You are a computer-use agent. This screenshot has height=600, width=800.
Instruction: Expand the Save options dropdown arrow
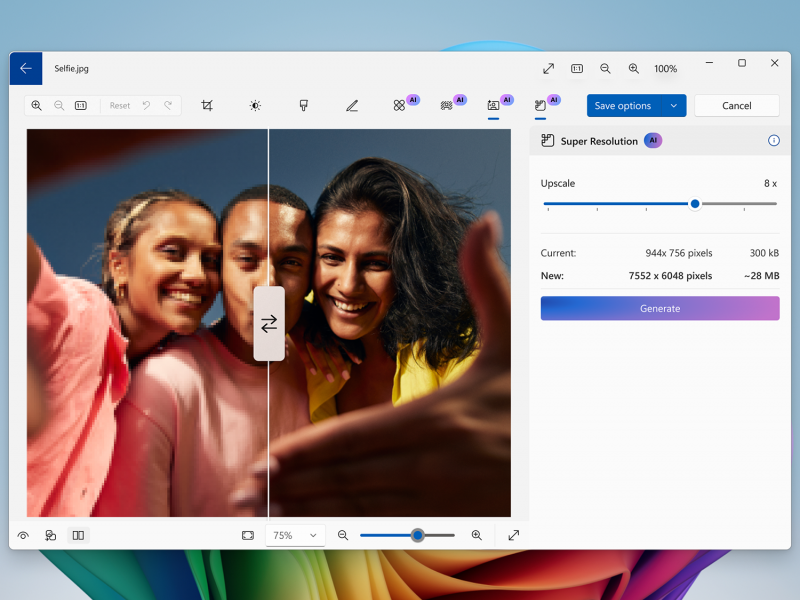[674, 106]
